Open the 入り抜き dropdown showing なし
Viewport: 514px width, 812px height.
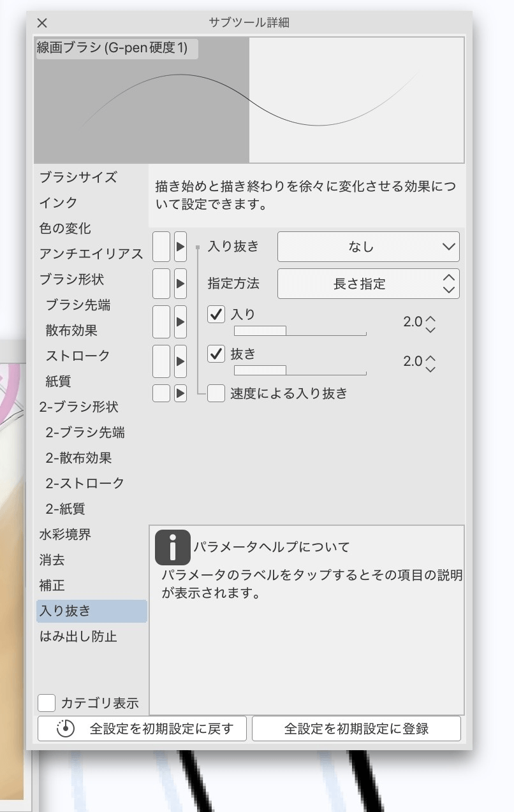coord(369,247)
